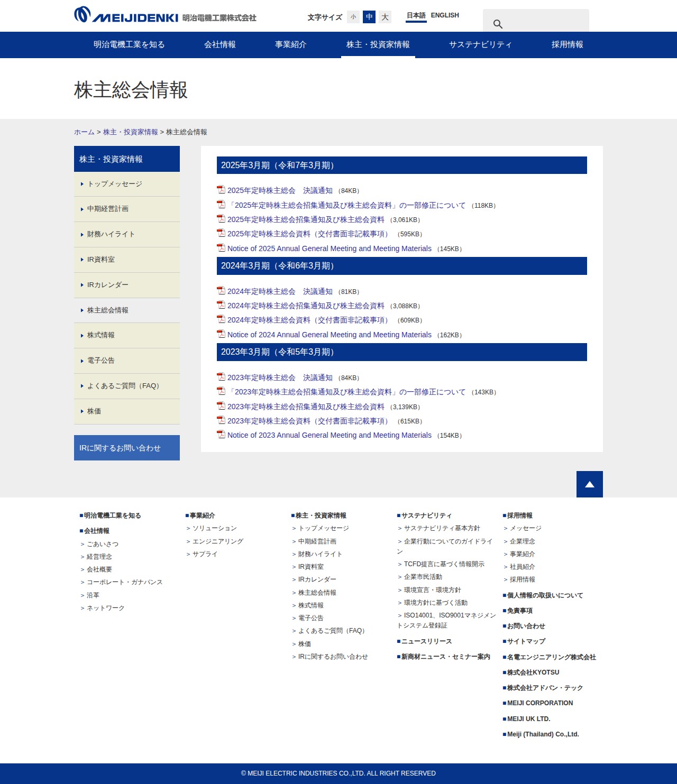This screenshot has width=677, height=784.
Task: Open footer link ごあいさつ
Action: coord(103,544)
